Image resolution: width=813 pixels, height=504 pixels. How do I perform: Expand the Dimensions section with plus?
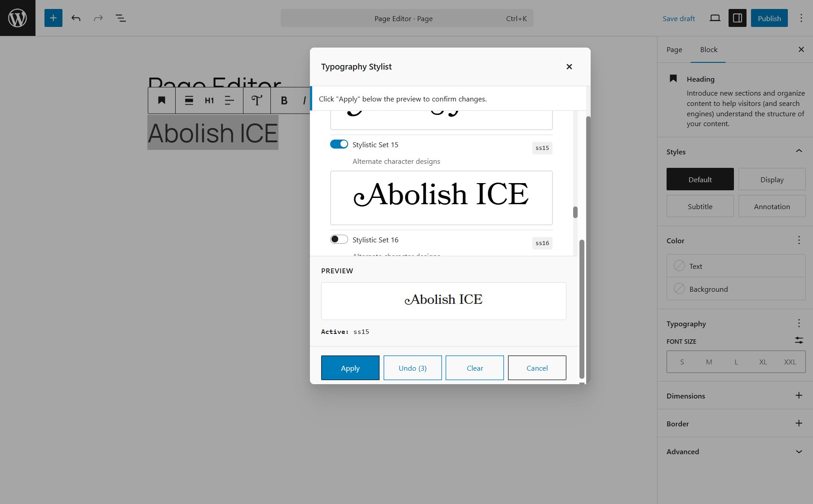[799, 395]
